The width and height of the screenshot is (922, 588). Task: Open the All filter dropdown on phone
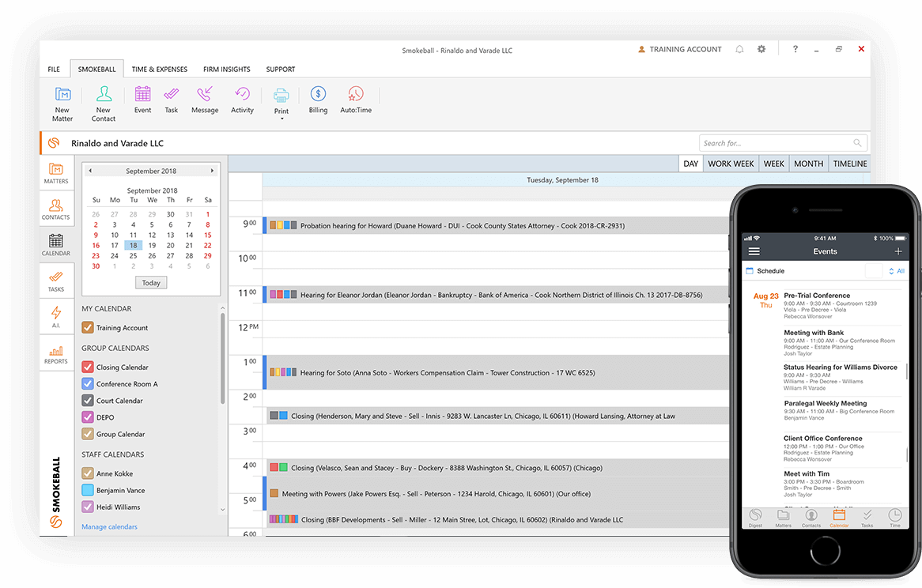[x=896, y=271]
